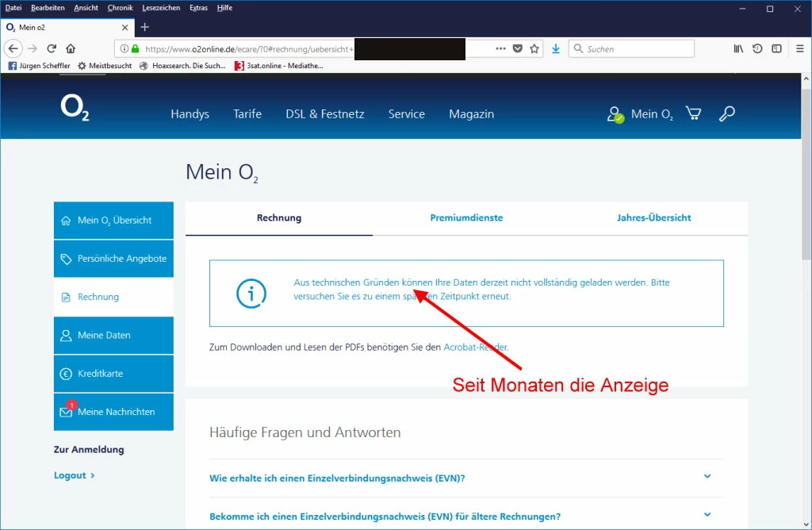This screenshot has width=812, height=530.
Task: Expand the EVN für ältere Rechnungen question
Action: tap(466, 517)
